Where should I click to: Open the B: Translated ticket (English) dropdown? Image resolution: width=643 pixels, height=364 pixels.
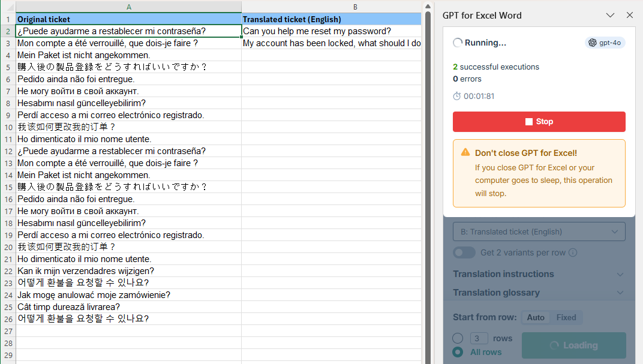click(539, 231)
